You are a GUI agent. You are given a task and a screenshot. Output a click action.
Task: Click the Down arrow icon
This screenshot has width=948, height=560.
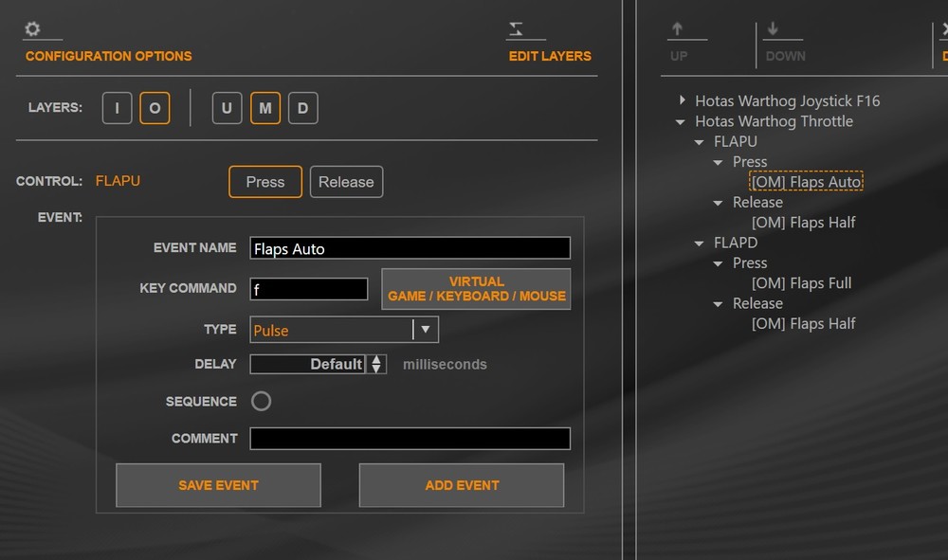[x=773, y=28]
